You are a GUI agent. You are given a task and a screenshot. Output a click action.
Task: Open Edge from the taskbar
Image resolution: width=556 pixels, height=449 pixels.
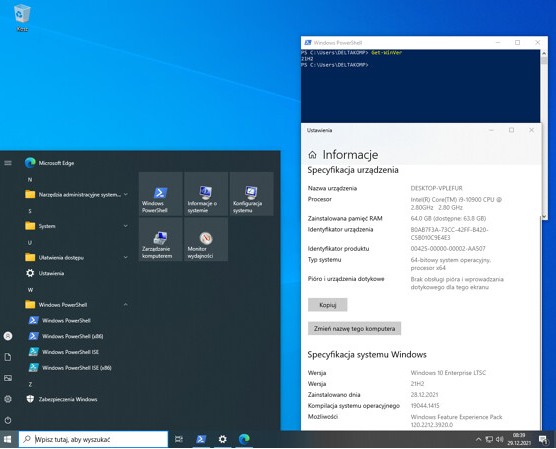coord(244,440)
